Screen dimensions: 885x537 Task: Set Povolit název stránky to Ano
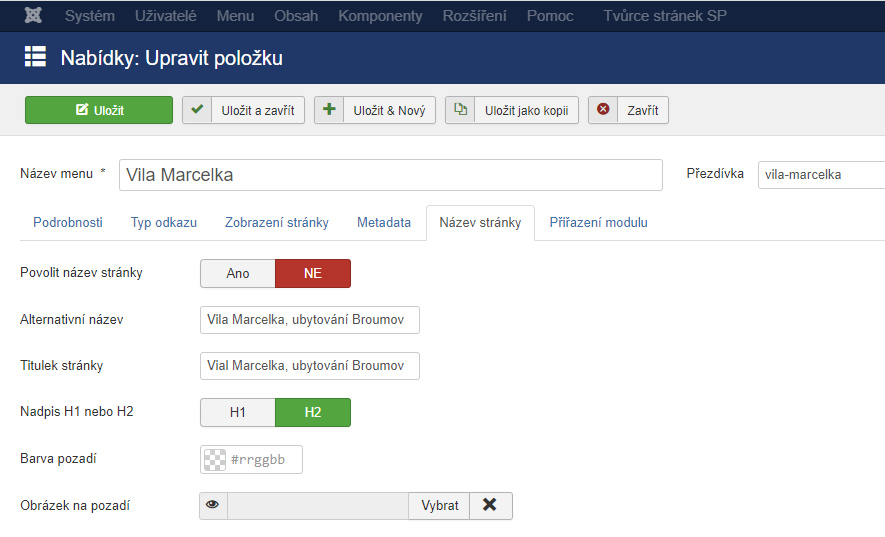tap(238, 273)
